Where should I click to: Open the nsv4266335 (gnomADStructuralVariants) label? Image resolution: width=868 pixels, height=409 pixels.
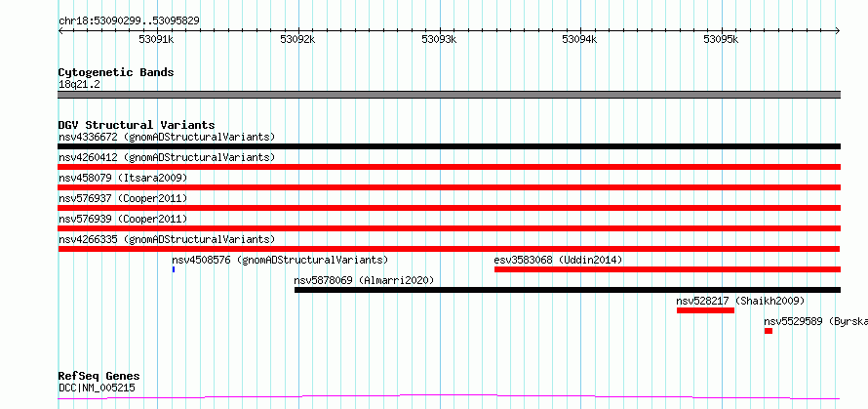(x=167, y=239)
